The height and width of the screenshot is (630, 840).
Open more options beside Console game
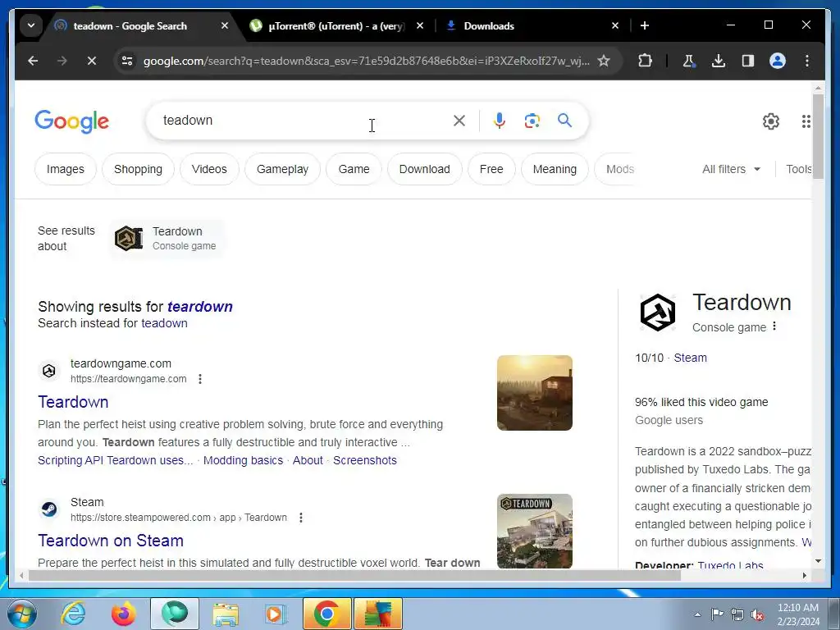click(x=774, y=326)
